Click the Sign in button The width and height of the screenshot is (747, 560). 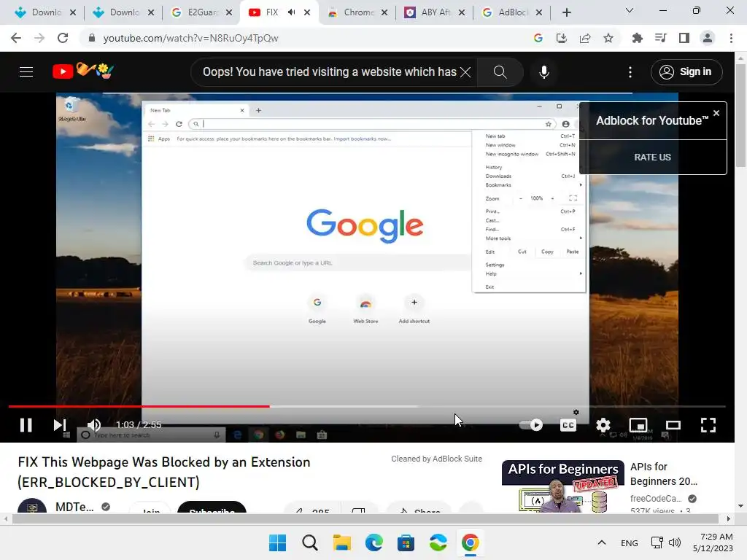686,72
